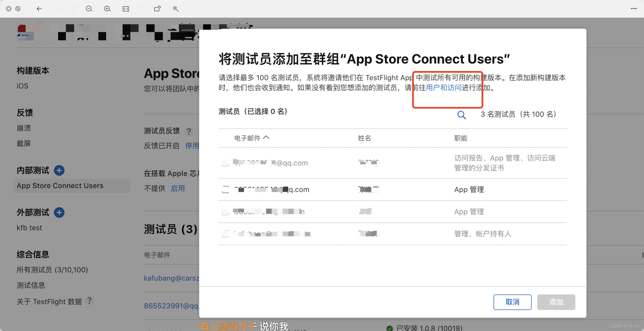Click the 访问报告、App 管理 role cell
This screenshot has height=331, width=644.
[x=504, y=163]
